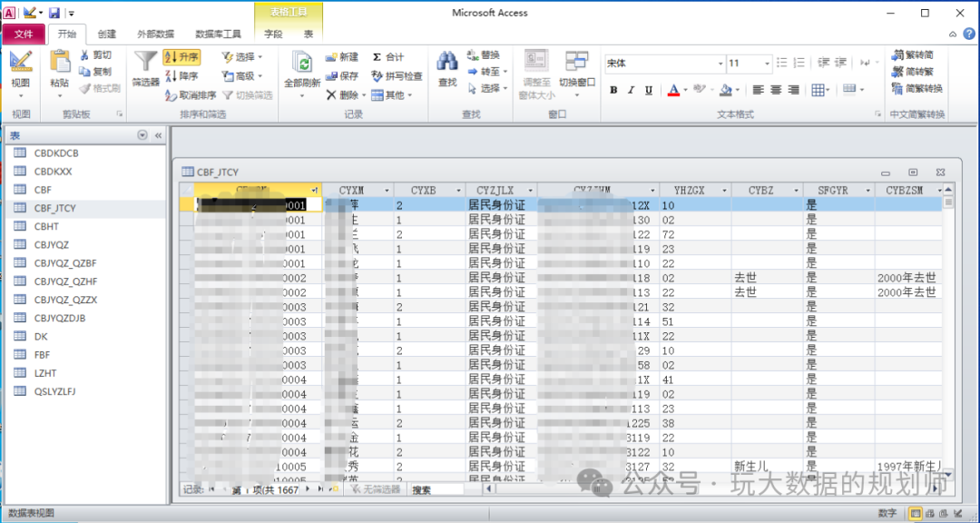This screenshot has width=980, height=523.
Task: Open the 转至 go-to dropdown
Action: (x=487, y=72)
